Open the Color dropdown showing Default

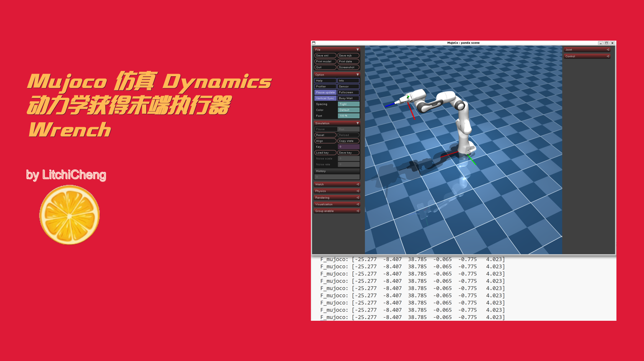pos(348,110)
